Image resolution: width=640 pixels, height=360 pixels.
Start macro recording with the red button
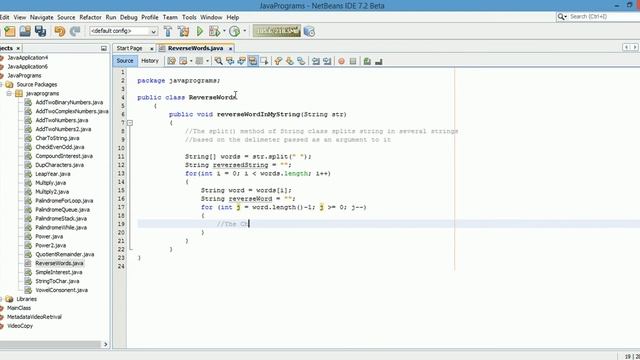pos(341,61)
